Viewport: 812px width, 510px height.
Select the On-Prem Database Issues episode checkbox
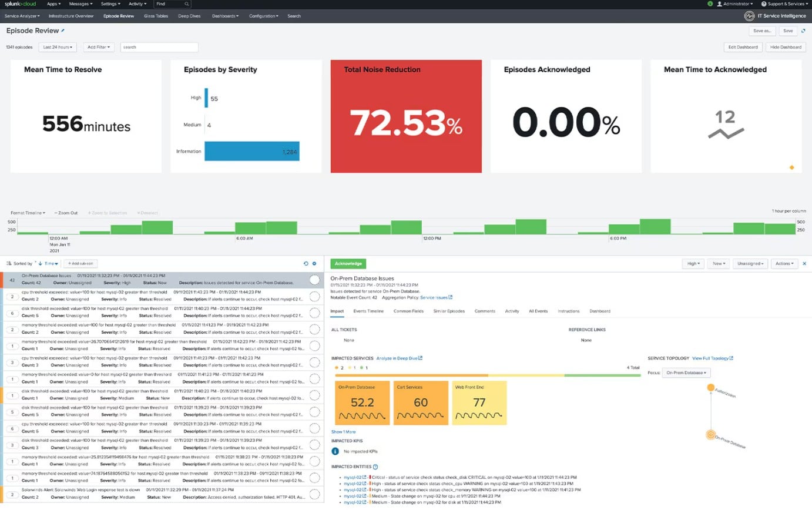pyautogui.click(x=315, y=280)
